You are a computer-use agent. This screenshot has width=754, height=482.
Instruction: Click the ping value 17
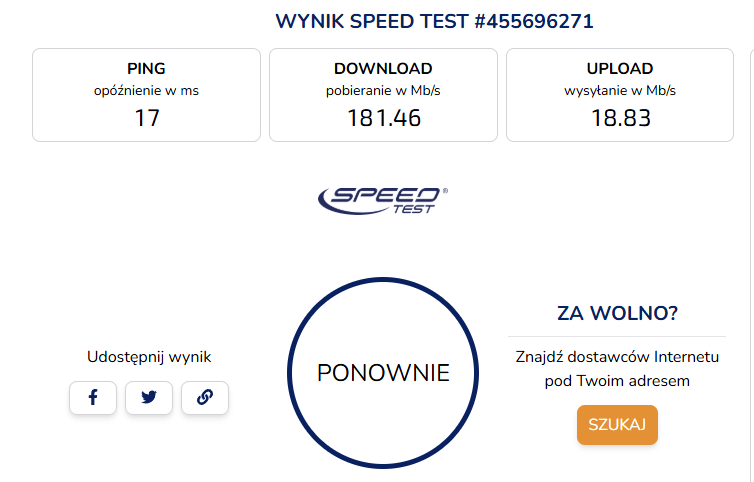[147, 118]
